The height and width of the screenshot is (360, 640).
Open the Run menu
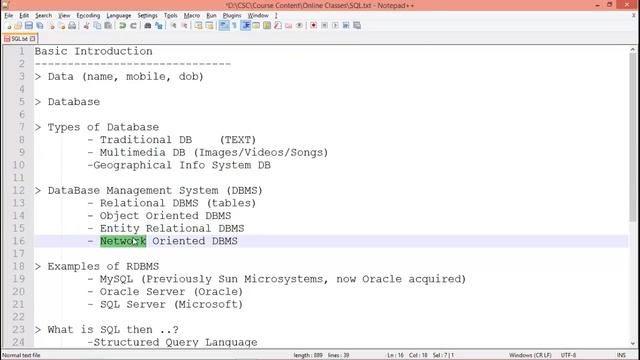211,16
